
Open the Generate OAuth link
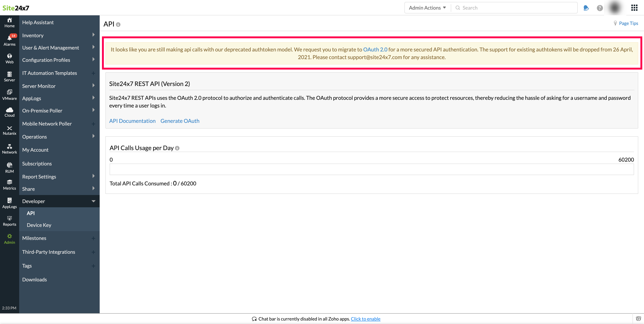[180, 121]
